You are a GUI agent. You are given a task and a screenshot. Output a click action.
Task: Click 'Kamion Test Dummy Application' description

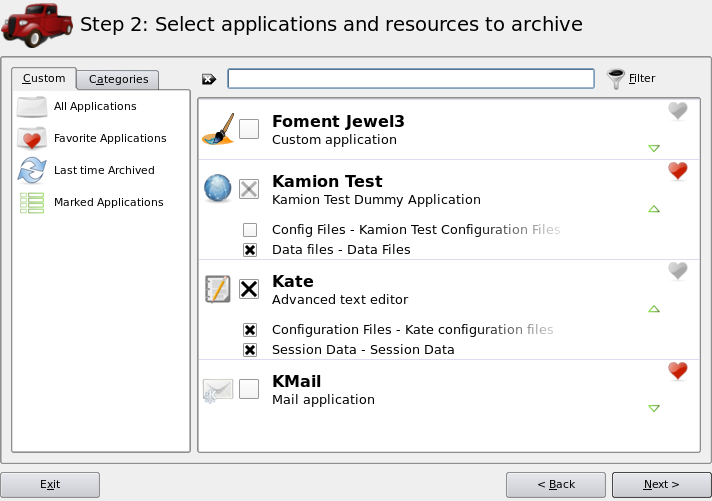pyautogui.click(x=376, y=200)
